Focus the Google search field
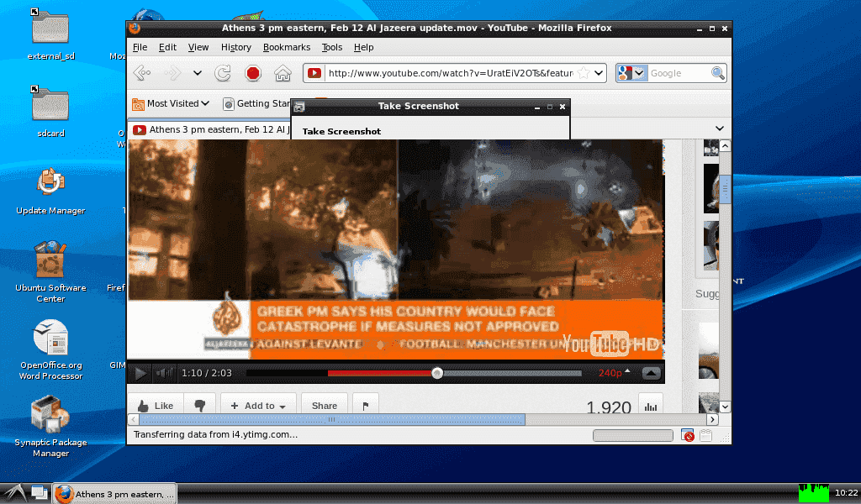Image resolution: width=861 pixels, height=504 pixels. [679, 73]
